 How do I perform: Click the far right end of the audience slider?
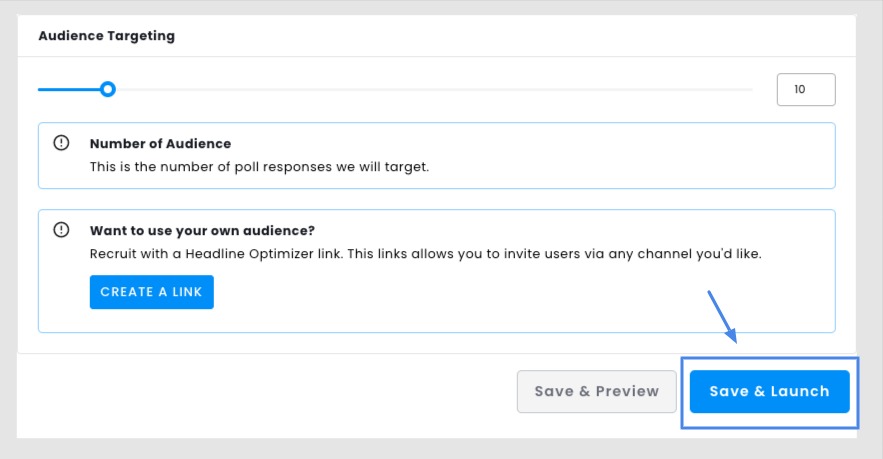[751, 89]
